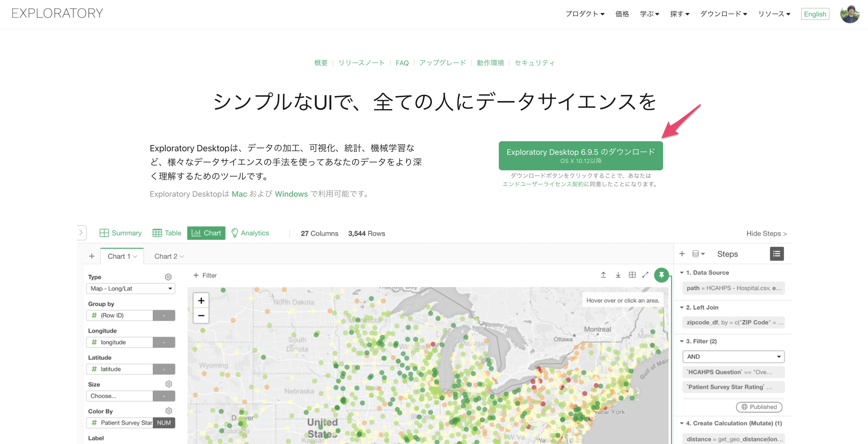Select the Patient Survey Star Rating filter

(733, 387)
